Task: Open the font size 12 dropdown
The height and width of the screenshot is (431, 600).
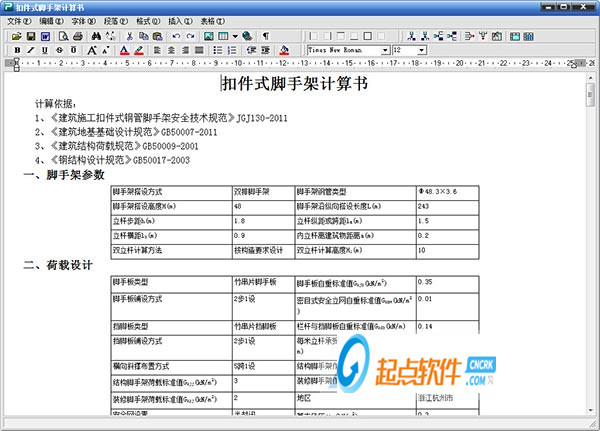Action: pyautogui.click(x=422, y=50)
